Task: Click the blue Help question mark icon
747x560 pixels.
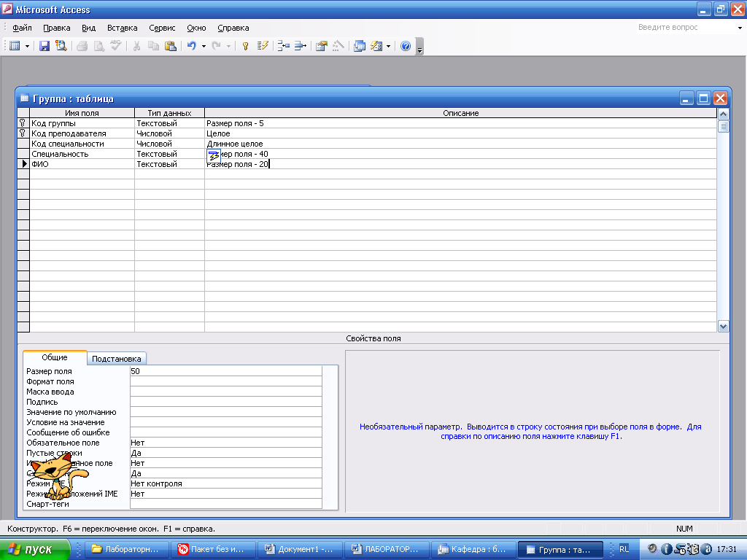Action: [x=406, y=46]
